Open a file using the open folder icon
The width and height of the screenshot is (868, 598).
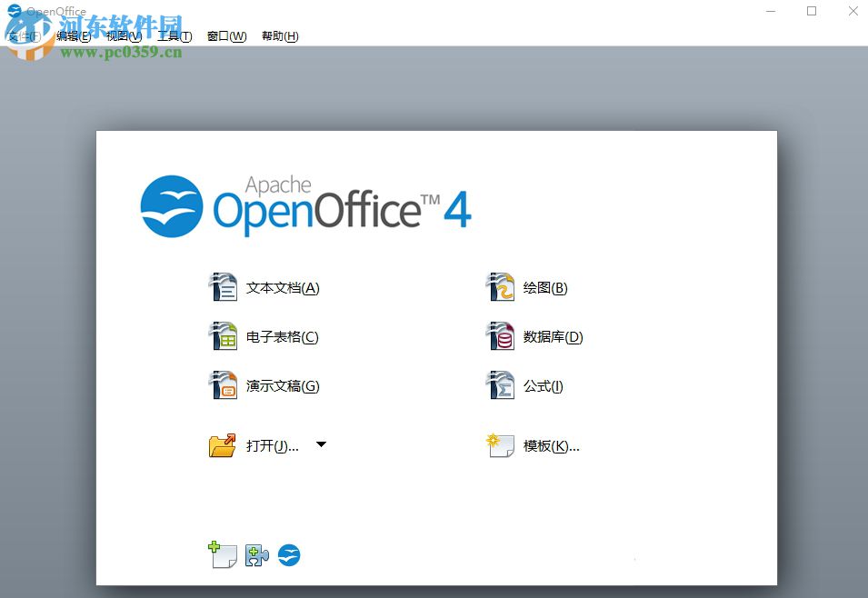coord(223,444)
